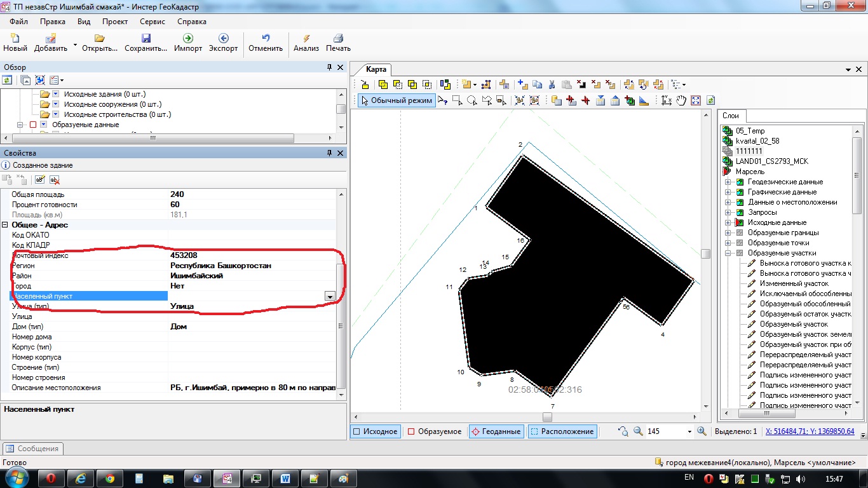
Task: Open the Файл menu
Action: pos(18,21)
